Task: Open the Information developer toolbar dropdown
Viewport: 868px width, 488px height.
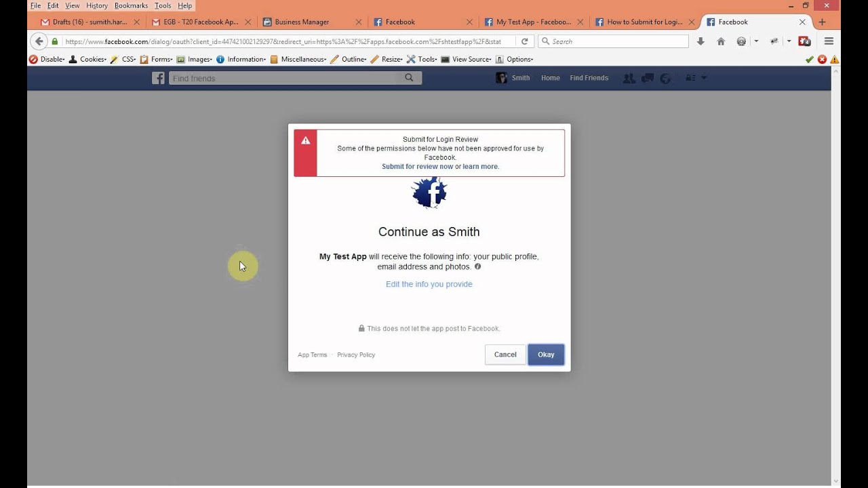Action: (x=241, y=59)
